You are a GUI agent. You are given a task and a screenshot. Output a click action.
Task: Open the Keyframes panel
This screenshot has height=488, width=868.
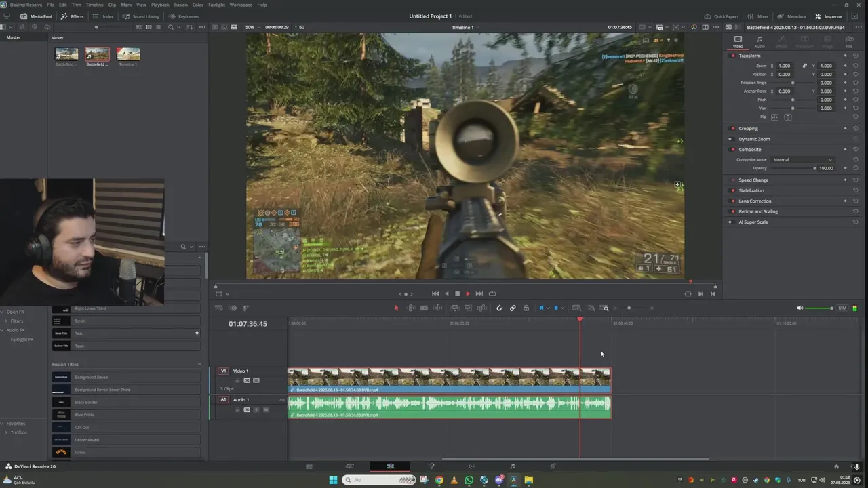pyautogui.click(x=183, y=16)
